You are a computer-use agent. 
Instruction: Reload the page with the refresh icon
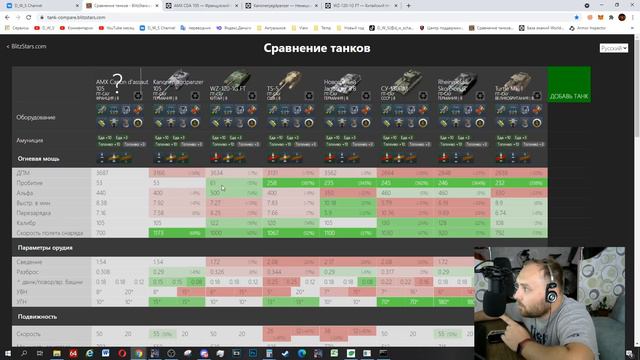[x=29, y=18]
